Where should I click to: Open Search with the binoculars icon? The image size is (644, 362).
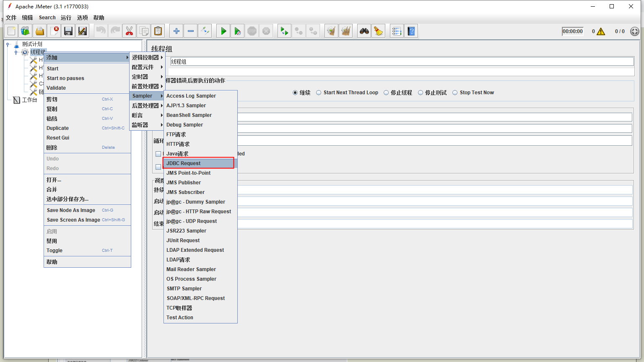pos(364,31)
